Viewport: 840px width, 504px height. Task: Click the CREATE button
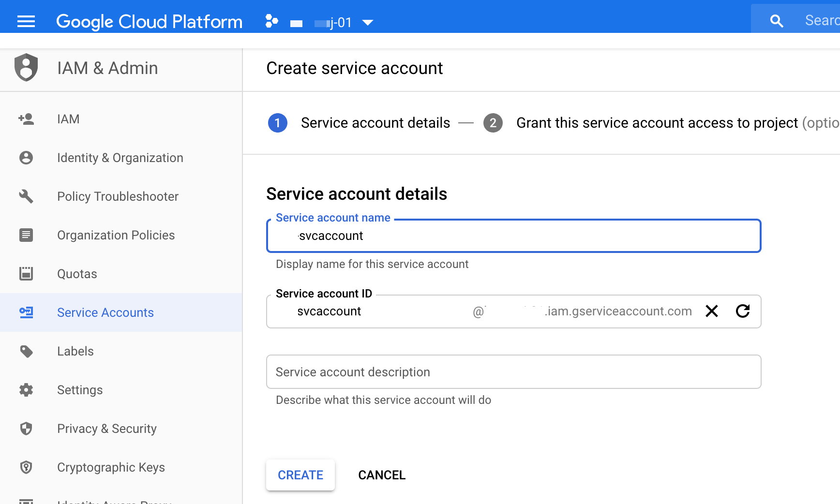(300, 475)
